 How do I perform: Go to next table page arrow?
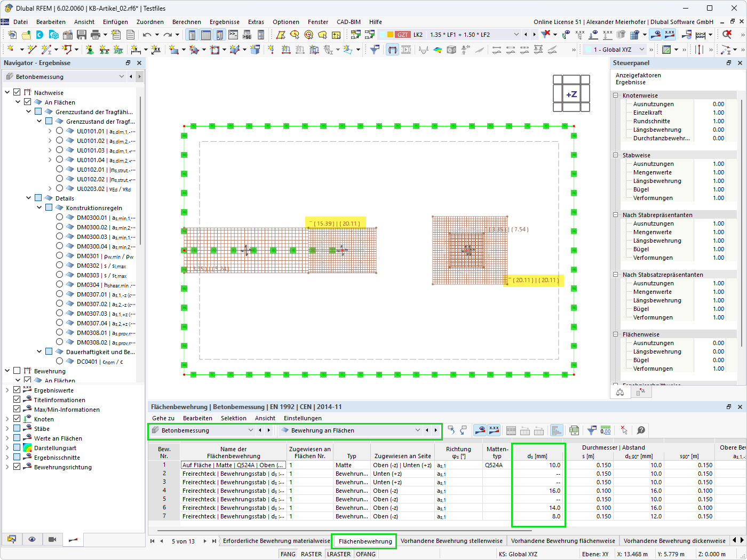(205, 541)
